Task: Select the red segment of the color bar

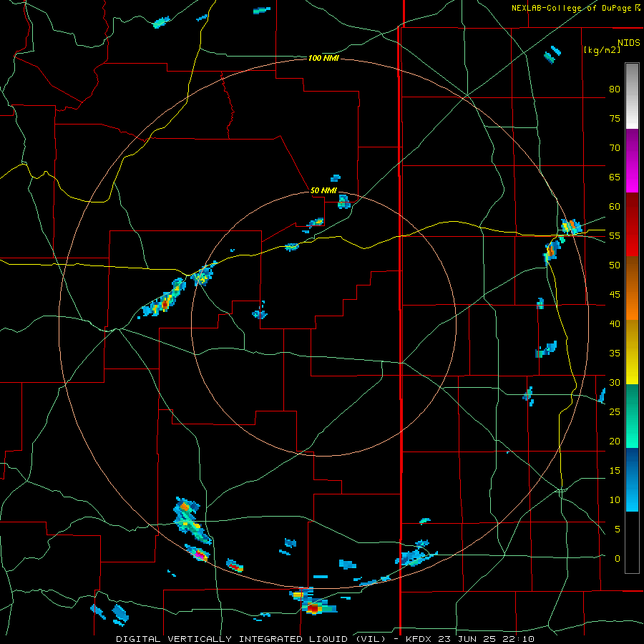Action: tap(632, 224)
